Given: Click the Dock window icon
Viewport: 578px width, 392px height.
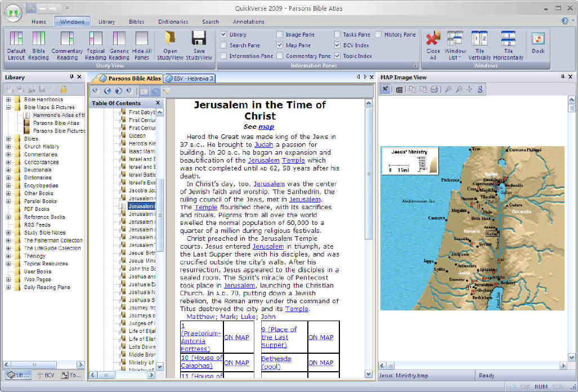Looking at the screenshot, I should click(538, 43).
